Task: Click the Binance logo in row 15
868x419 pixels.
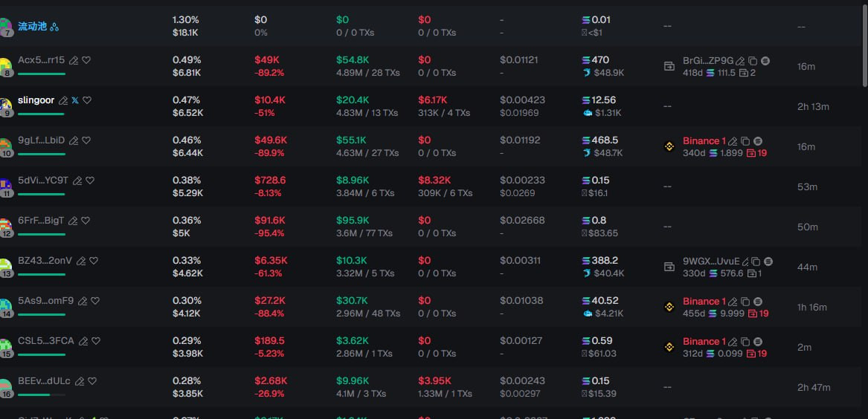Action: 669,347
